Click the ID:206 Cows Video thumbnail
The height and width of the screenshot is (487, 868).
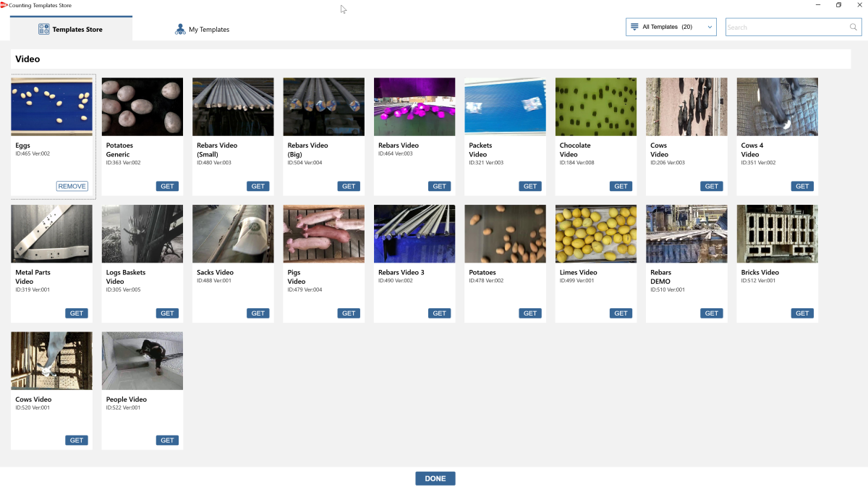(x=686, y=106)
